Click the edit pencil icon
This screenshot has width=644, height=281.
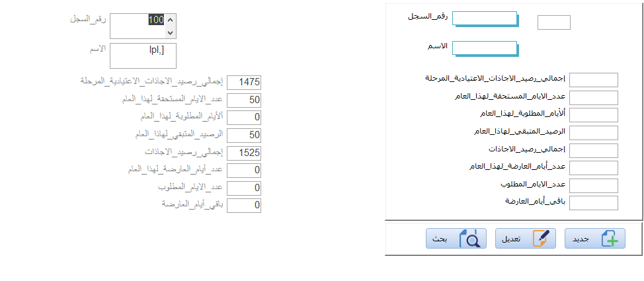540,238
